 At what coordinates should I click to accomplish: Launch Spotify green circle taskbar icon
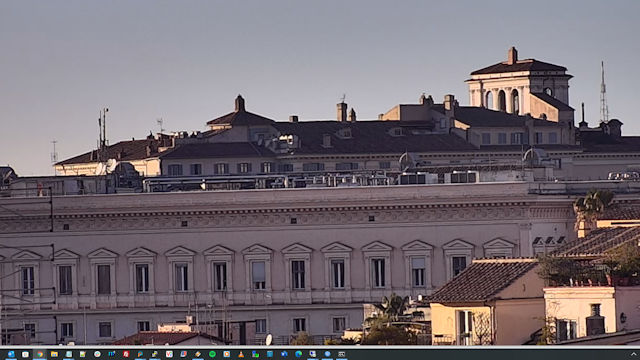(x=212, y=354)
